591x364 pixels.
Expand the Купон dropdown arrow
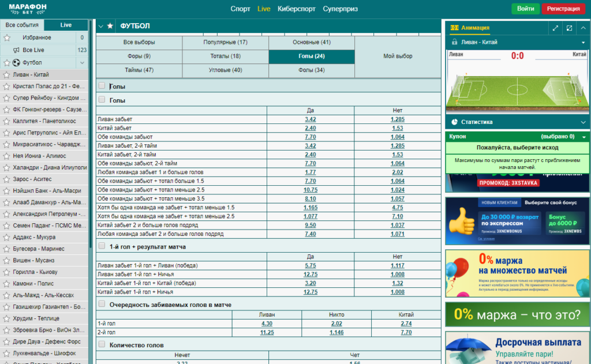point(584,137)
